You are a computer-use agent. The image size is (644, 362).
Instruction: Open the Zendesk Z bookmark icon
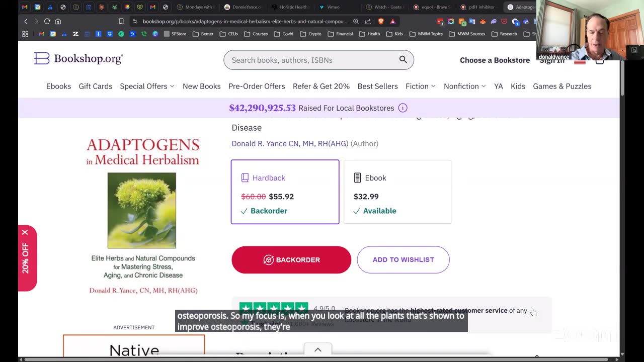(75, 34)
